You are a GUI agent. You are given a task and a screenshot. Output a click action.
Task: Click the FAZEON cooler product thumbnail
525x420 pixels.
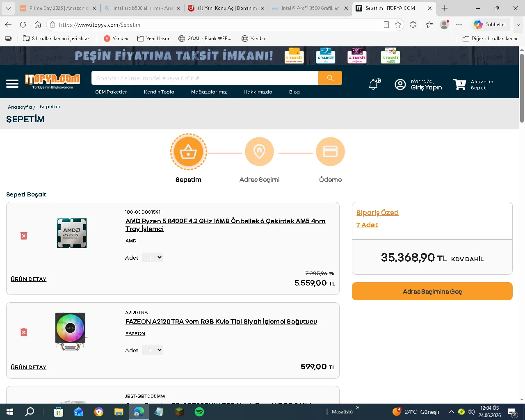71,331
